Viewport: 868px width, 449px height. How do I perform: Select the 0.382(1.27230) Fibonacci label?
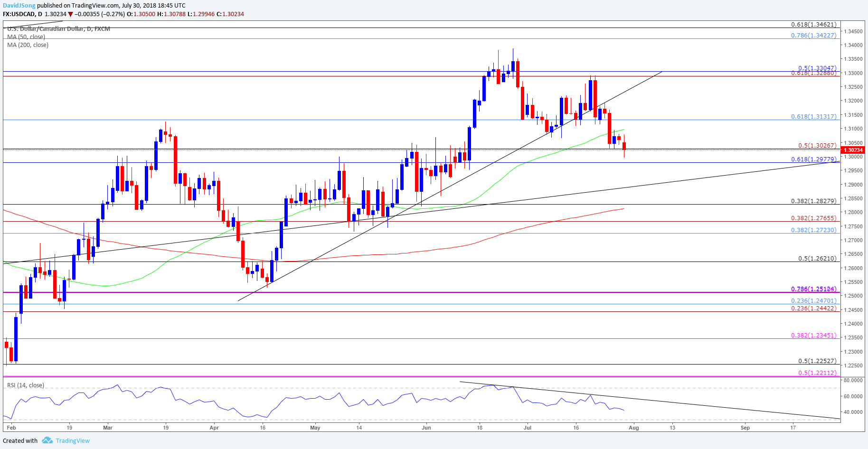pos(814,230)
